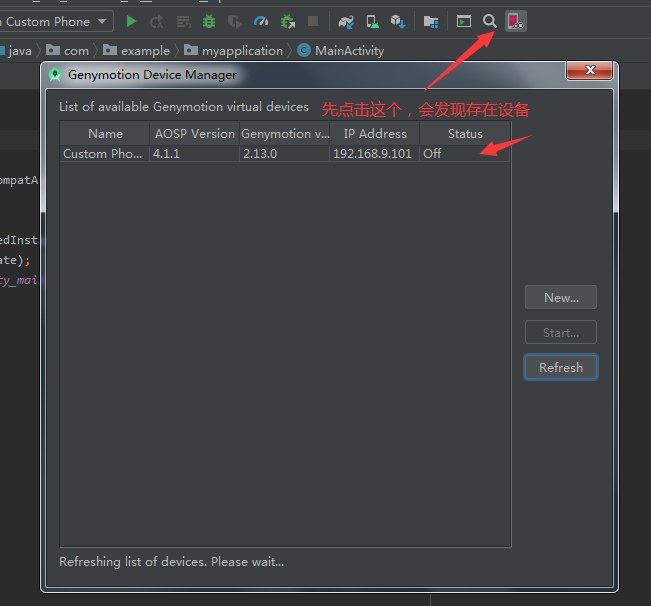This screenshot has width=651, height=606.
Task: Click the Genymotion logo icon in title bar
Action: point(55,75)
